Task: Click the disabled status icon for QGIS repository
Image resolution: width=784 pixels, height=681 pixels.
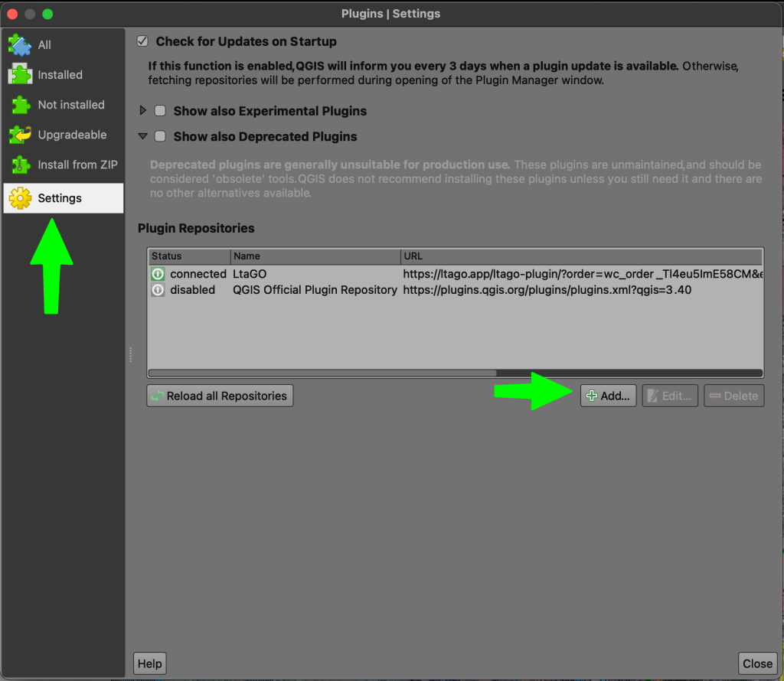Action: point(158,290)
